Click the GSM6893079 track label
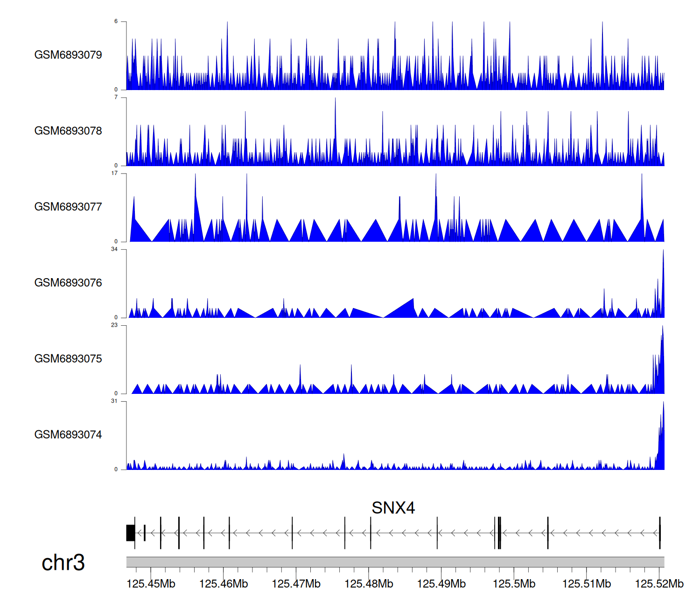The image size is (700, 616). [x=68, y=55]
